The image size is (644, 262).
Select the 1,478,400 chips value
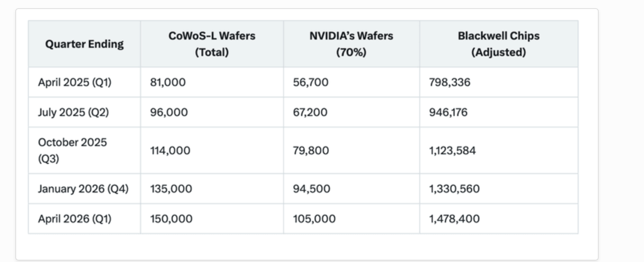[454, 219]
